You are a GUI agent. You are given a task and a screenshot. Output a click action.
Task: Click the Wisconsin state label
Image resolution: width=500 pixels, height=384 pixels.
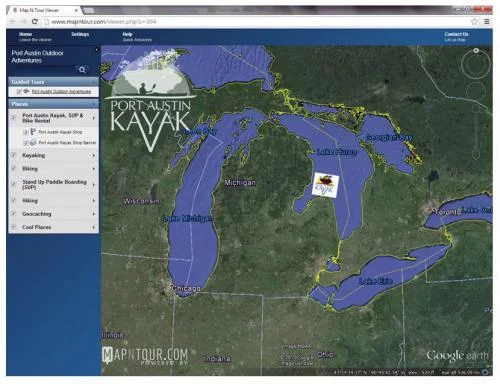point(141,201)
